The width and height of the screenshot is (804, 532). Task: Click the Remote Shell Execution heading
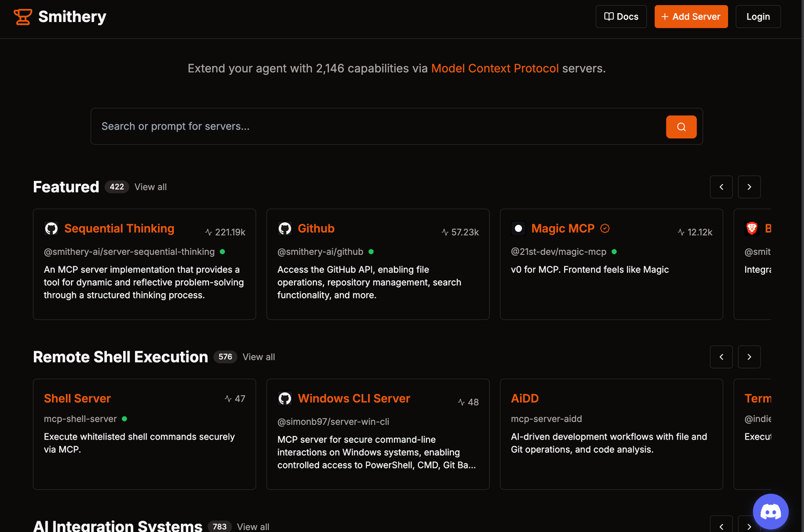click(x=121, y=357)
